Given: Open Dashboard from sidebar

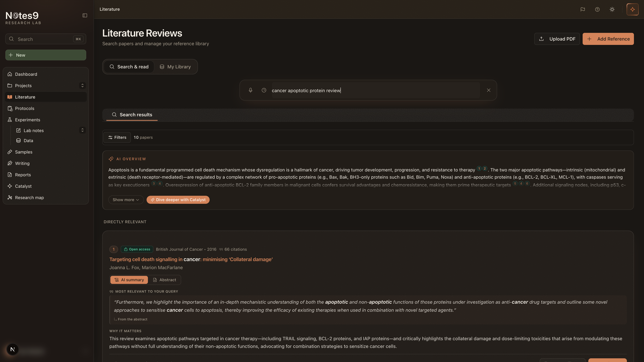Looking at the screenshot, I should pyautogui.click(x=46, y=74).
